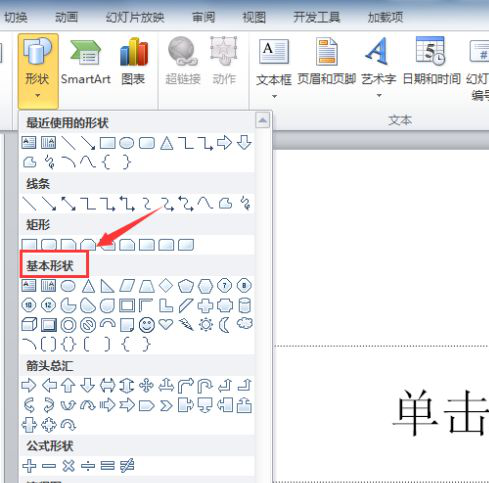This screenshot has width=489, height=484.
Task: Select the sun shape
Action: click(206, 324)
